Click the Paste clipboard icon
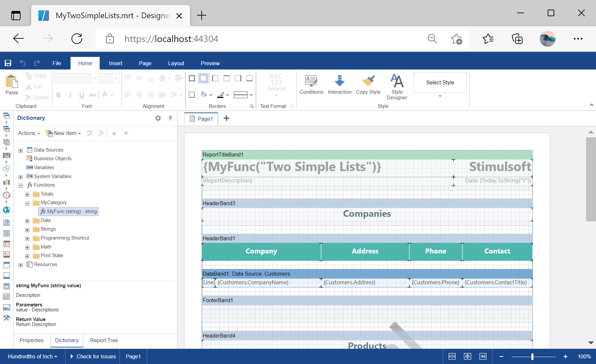 tap(12, 81)
